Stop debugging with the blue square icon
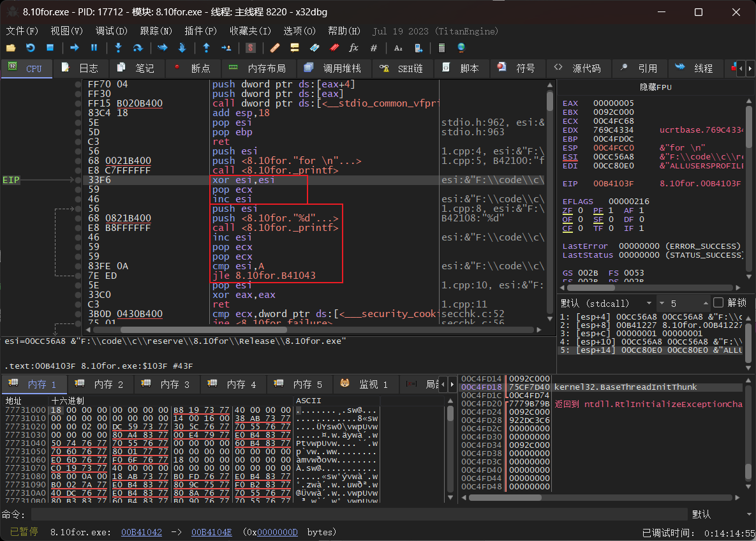756x541 pixels. click(50, 48)
